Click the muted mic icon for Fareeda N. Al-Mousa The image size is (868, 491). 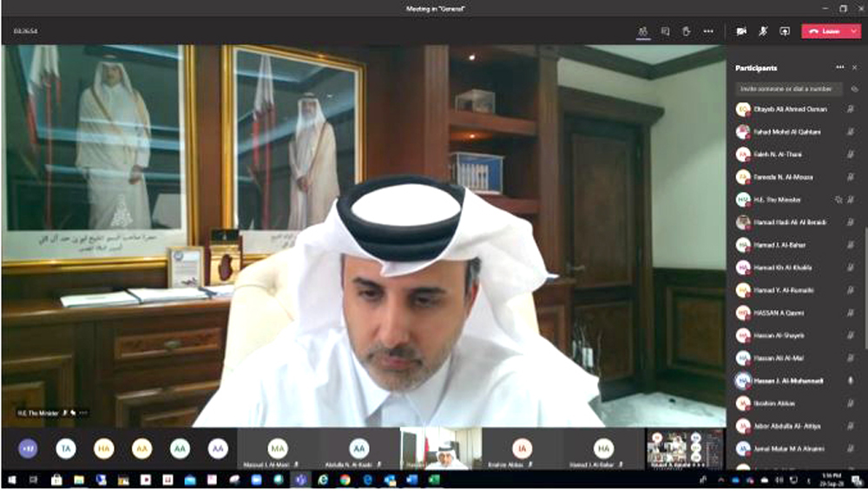tap(851, 177)
